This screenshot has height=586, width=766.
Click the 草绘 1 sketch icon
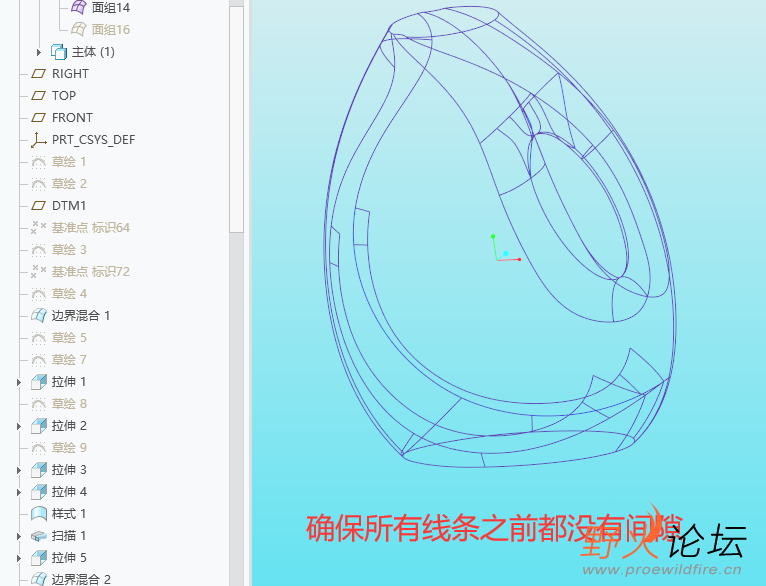coord(39,162)
